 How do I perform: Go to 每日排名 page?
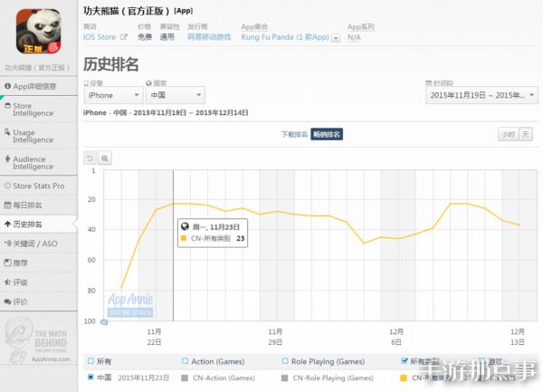(38, 206)
